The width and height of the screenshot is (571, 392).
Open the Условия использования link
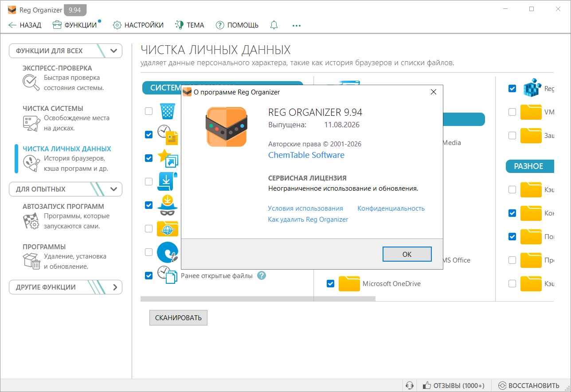pos(305,208)
